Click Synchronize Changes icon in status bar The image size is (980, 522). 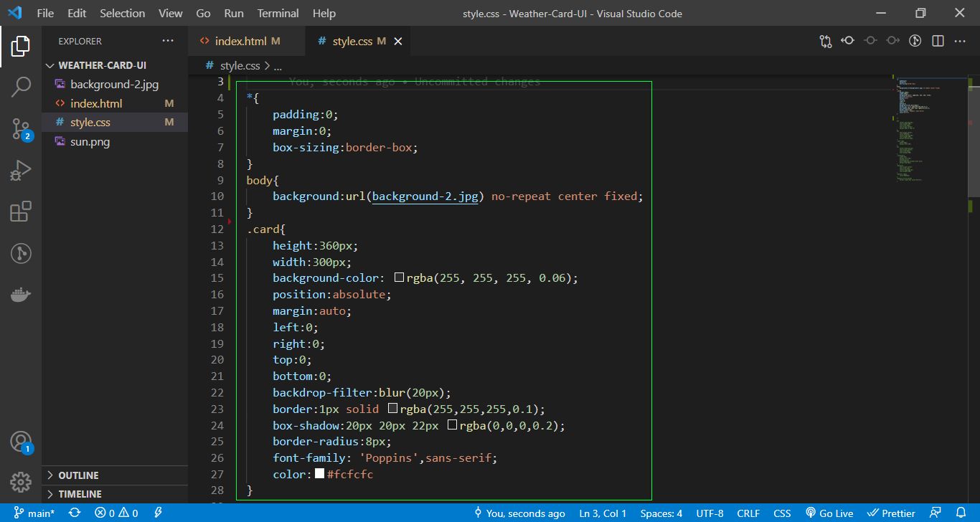pyautogui.click(x=75, y=513)
